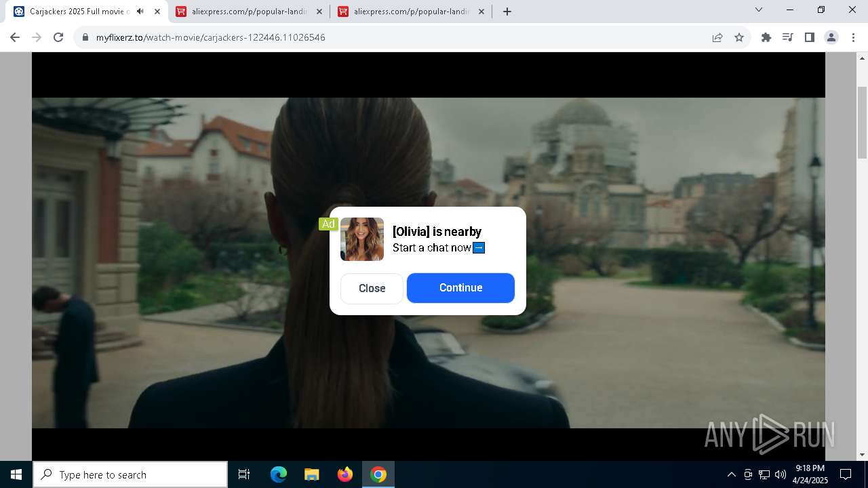Image resolution: width=868 pixels, height=488 pixels.
Task: Open the Chrome profile avatar
Action: (831, 37)
